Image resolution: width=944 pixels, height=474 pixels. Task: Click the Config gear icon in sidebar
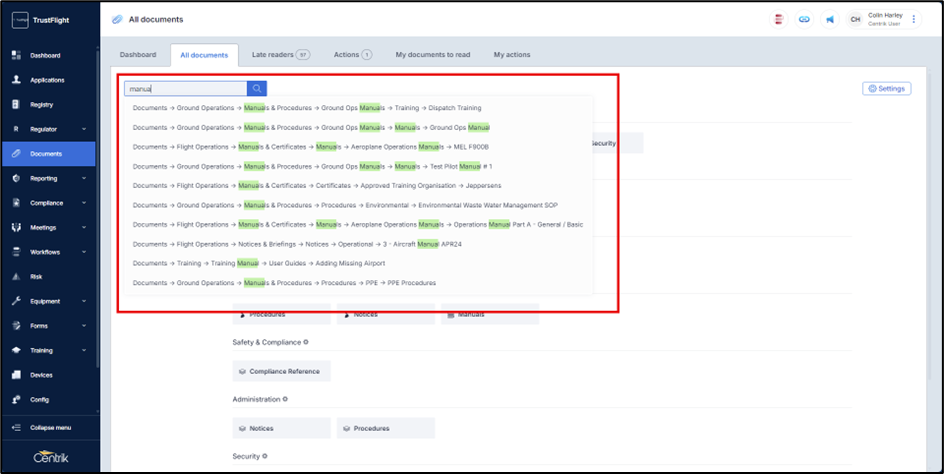coord(16,399)
